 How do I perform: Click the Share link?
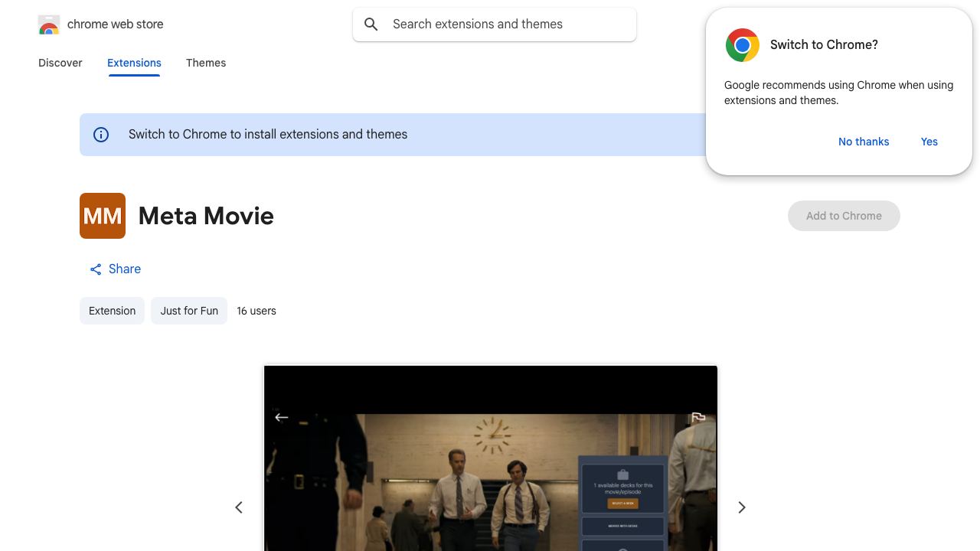click(x=115, y=269)
